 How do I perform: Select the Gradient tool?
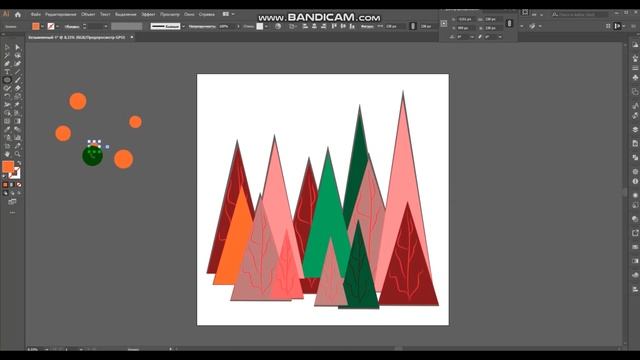(18, 121)
